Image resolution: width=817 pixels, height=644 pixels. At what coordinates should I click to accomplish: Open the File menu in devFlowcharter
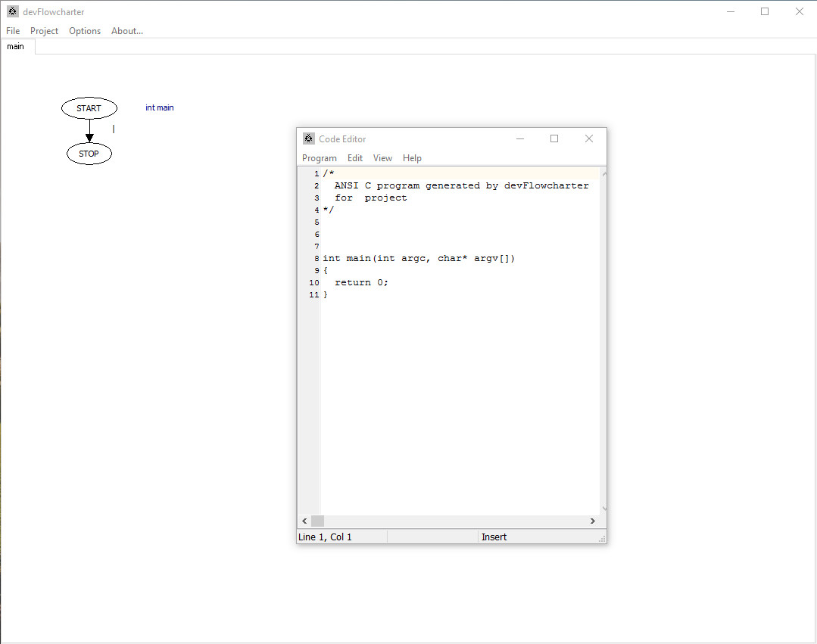[x=13, y=31]
